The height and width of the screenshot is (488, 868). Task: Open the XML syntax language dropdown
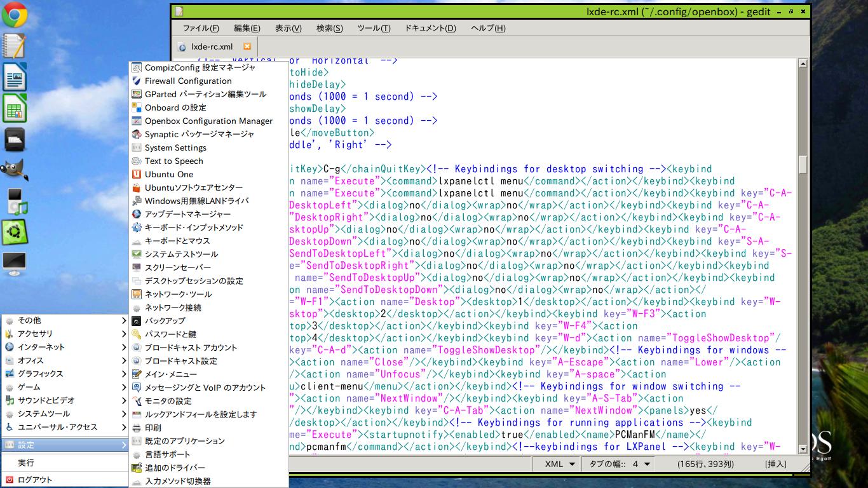click(x=560, y=464)
